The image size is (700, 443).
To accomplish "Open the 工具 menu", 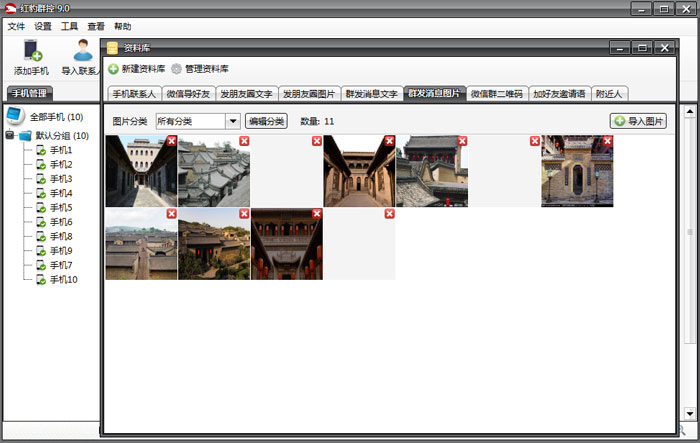I will pyautogui.click(x=69, y=26).
